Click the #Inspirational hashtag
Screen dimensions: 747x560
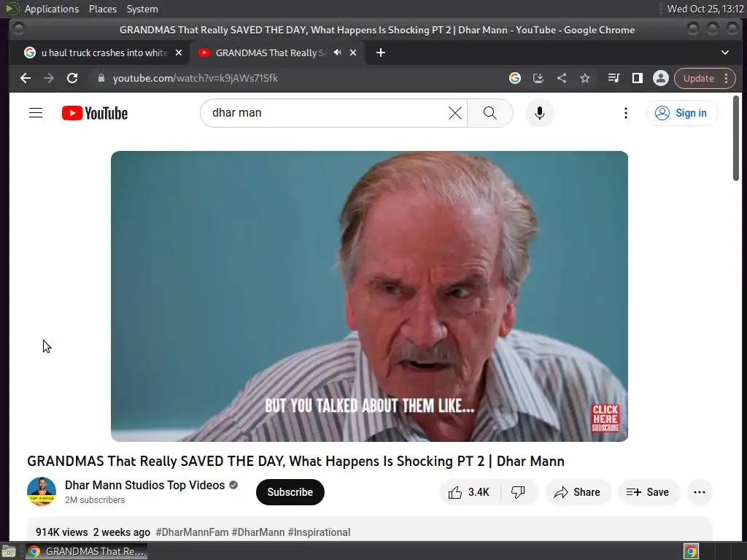tap(320, 532)
